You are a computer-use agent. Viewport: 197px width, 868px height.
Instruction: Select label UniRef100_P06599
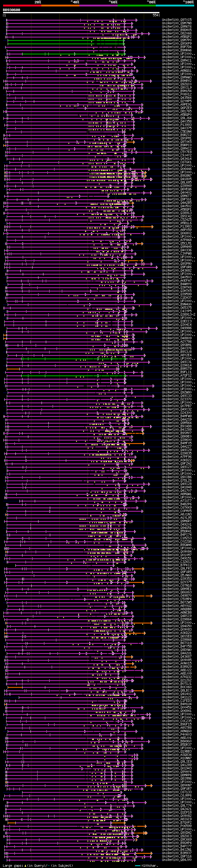pos(177,826)
